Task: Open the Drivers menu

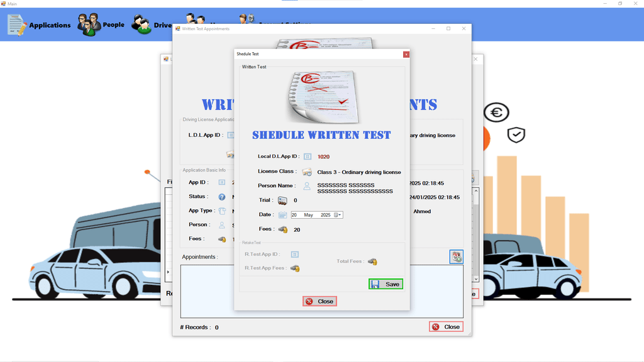Action: coord(152,26)
